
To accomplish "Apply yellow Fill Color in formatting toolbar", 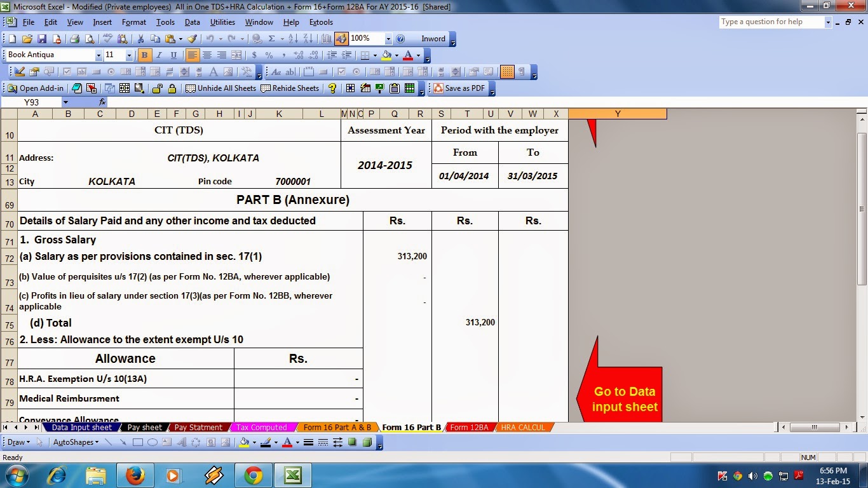I will click(386, 55).
